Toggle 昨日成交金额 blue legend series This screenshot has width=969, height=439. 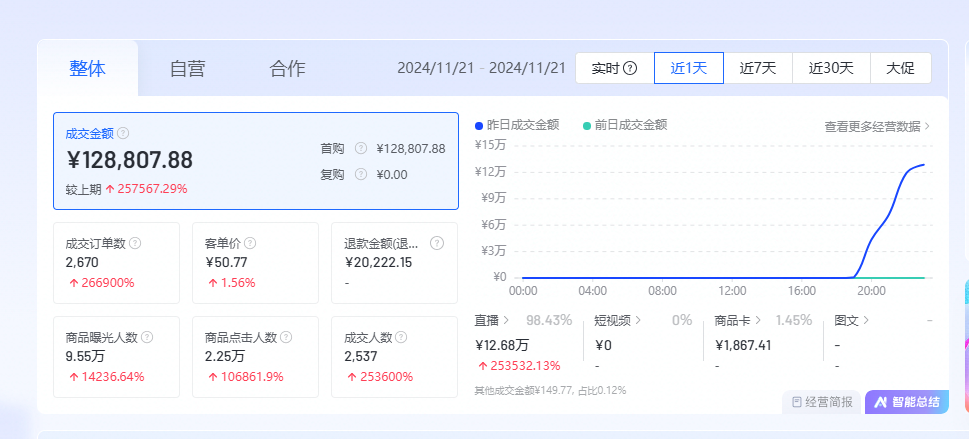[517, 125]
